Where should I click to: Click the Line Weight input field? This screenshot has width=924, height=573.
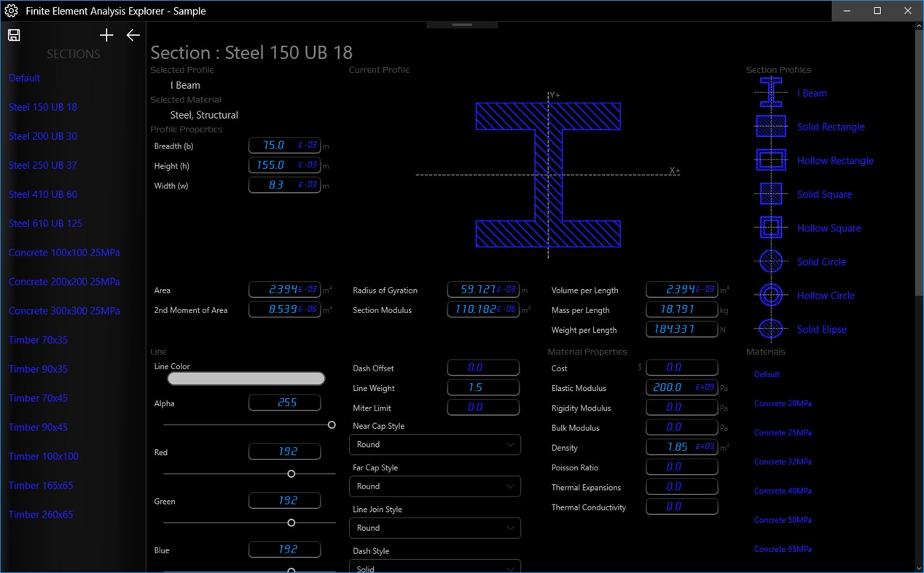click(x=483, y=387)
